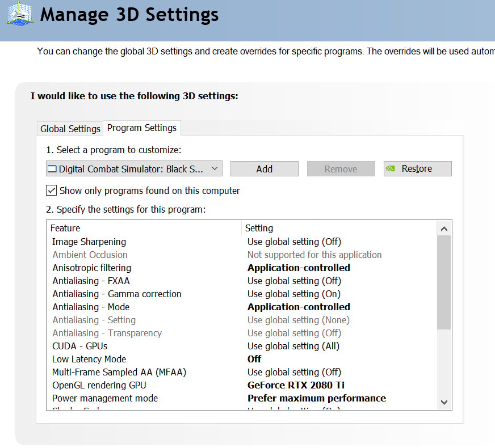Select the Program Settings tab
Image resolution: width=495 pixels, height=448 pixels.
[142, 128]
